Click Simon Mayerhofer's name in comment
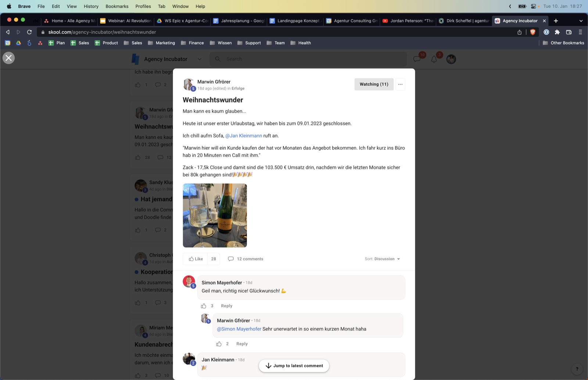This screenshot has height=380, width=588. (x=222, y=283)
